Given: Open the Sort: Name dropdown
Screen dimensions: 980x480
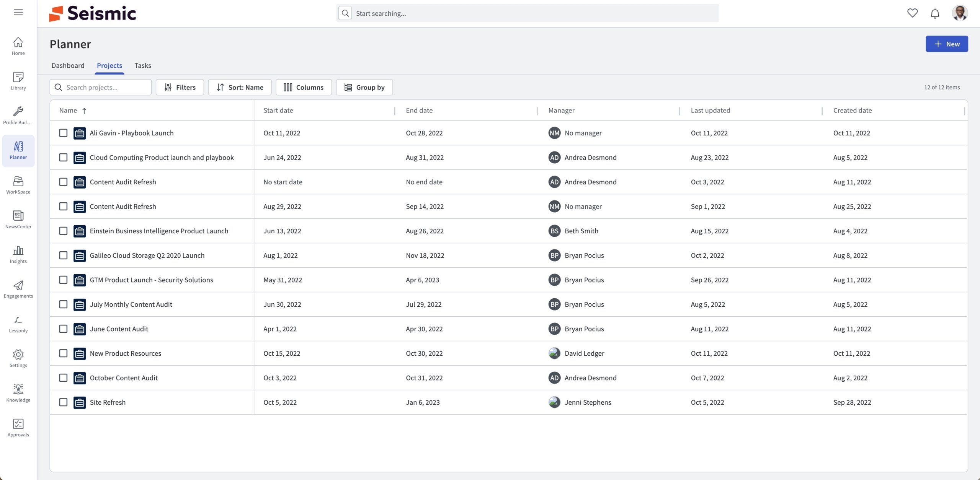Looking at the screenshot, I should pos(240,87).
